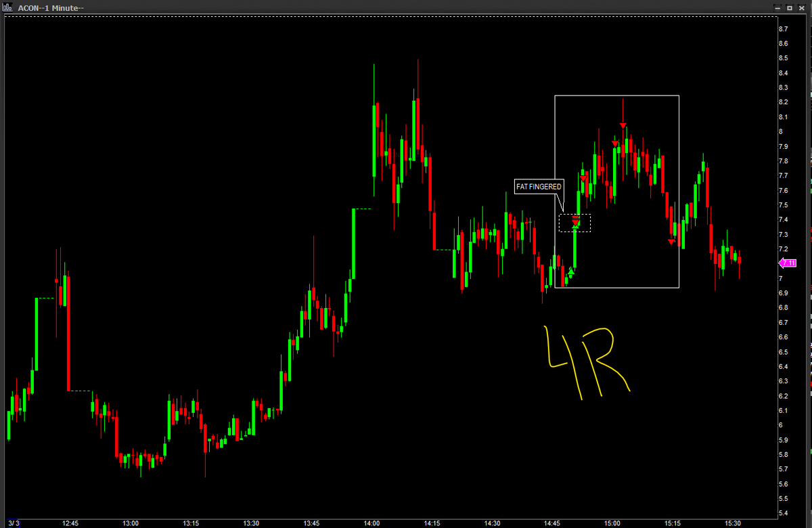This screenshot has height=528, width=812.
Task: Click the 15:15 time axis label
Action: tap(673, 523)
